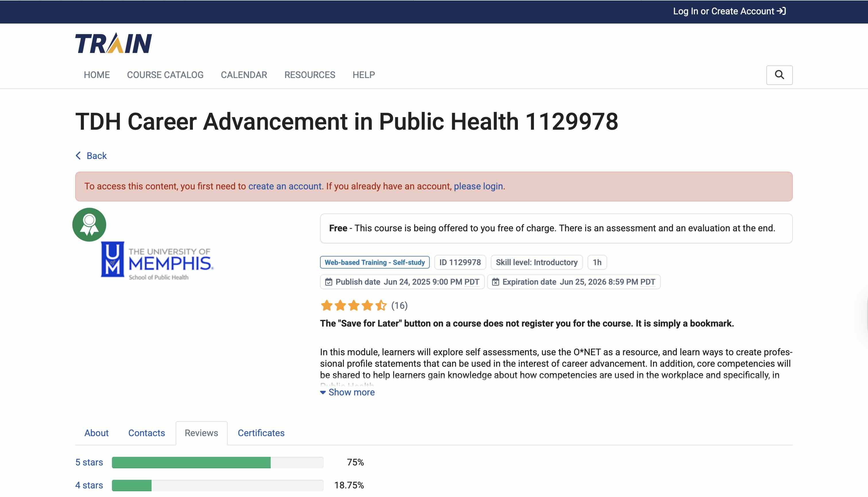868x497 pixels.
Task: Open the Course Catalog menu item
Action: click(x=165, y=75)
